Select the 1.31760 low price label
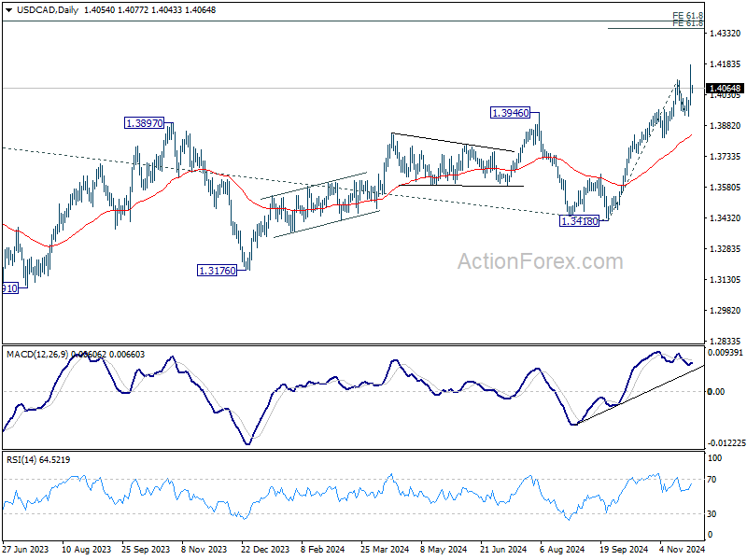 click(x=218, y=271)
